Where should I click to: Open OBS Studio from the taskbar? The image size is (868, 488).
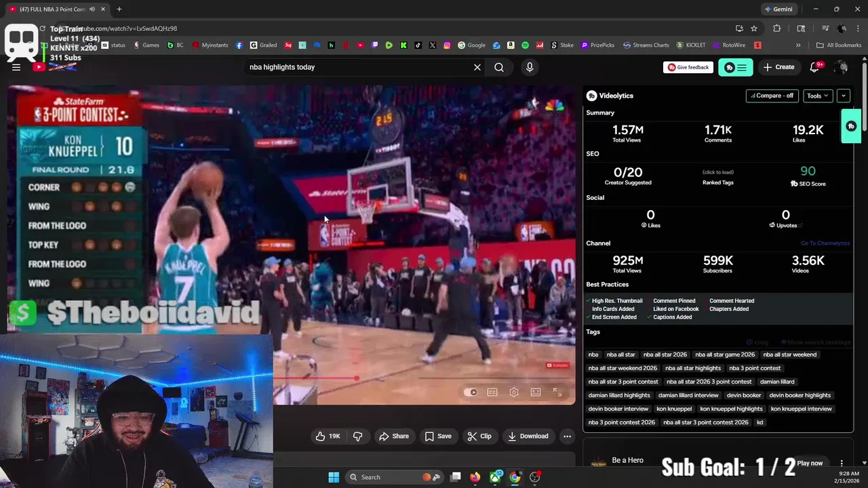click(534, 477)
